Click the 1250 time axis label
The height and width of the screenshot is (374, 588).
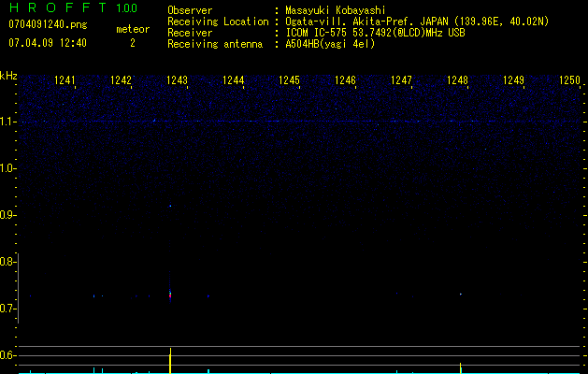coord(569,80)
